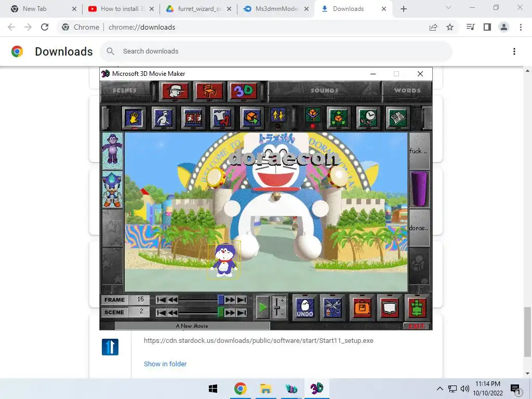Open the orange portfolio file icon
The height and width of the screenshot is (399, 532).
(x=362, y=308)
